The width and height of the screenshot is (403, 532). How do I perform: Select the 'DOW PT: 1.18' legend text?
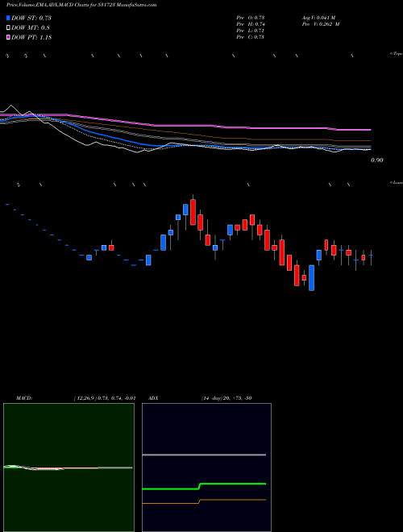coord(31,38)
